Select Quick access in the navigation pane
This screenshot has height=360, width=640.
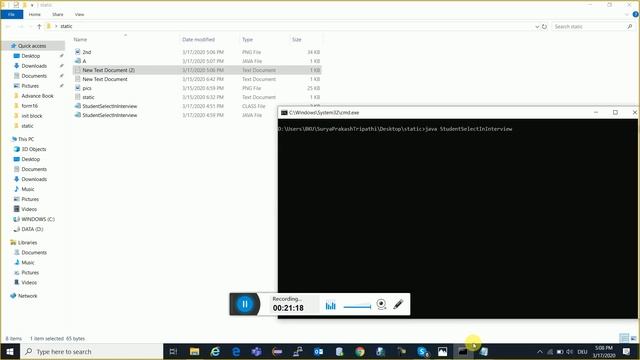(32, 46)
